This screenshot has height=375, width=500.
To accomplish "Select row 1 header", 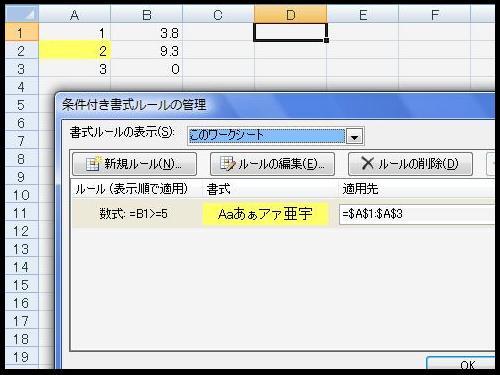I will click(x=22, y=32).
